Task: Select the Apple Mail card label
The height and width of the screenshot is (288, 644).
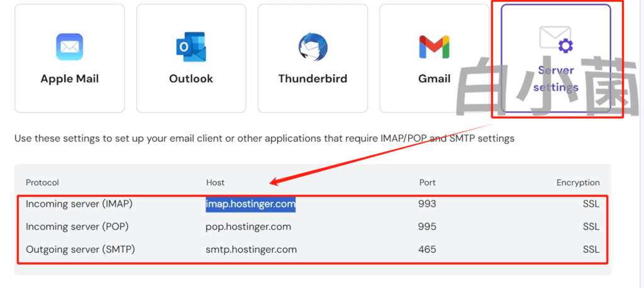Action: click(x=69, y=79)
